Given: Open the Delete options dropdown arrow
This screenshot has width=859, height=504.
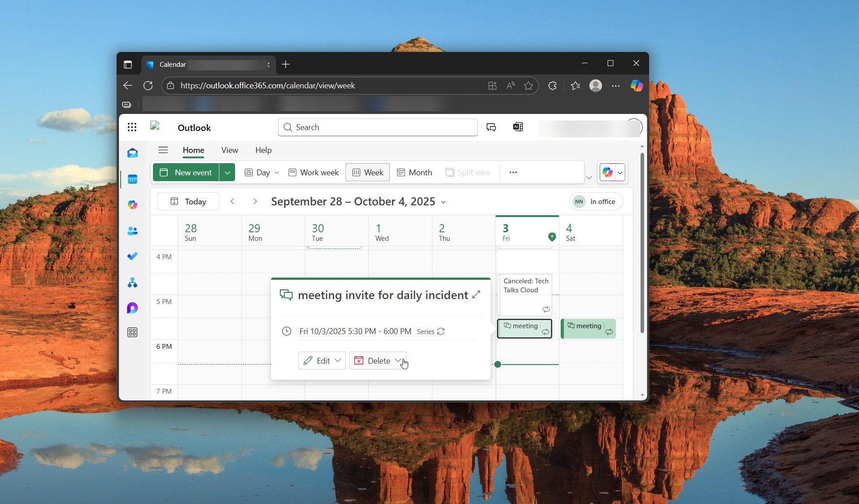Looking at the screenshot, I should pos(398,361).
